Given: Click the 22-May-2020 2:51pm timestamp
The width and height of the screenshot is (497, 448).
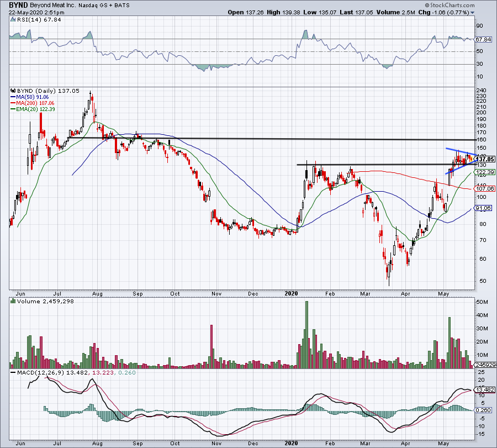Looking at the screenshot, I should 36,13.
